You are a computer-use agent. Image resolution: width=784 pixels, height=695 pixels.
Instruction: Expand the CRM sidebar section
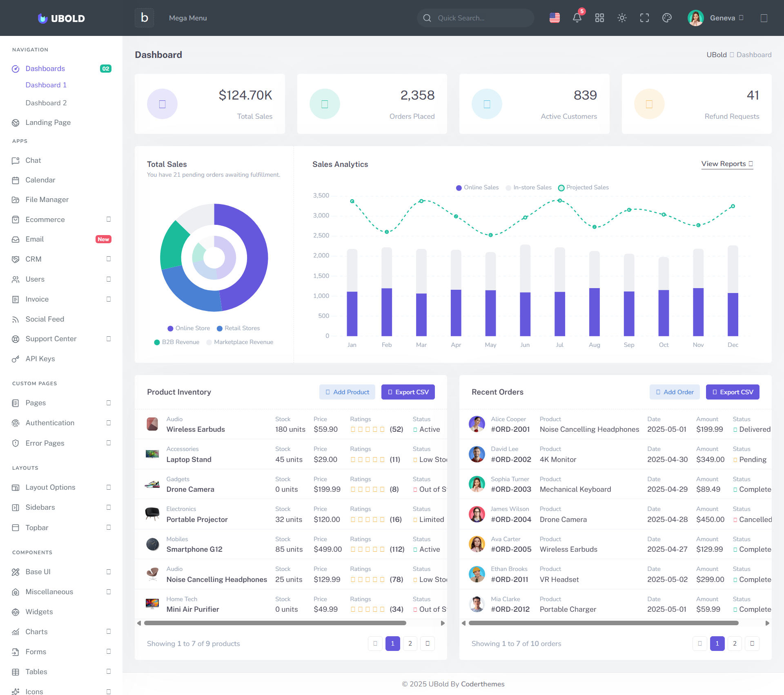click(33, 259)
